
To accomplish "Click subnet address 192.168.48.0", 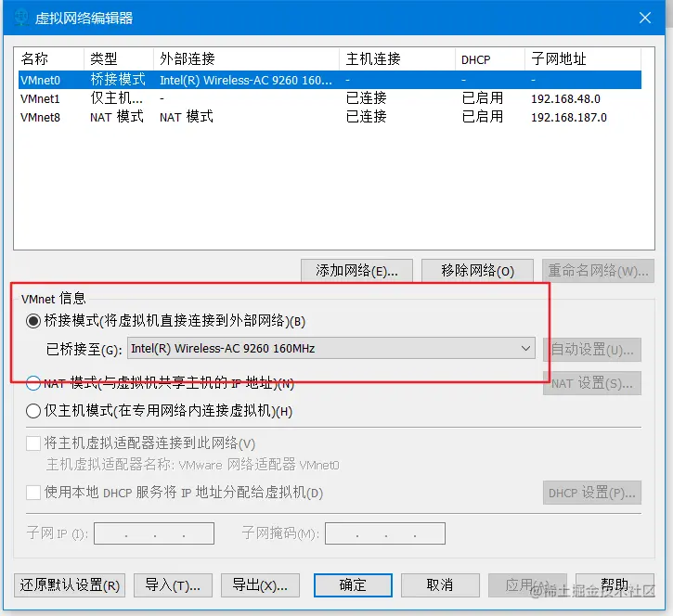I will pyautogui.click(x=565, y=98).
